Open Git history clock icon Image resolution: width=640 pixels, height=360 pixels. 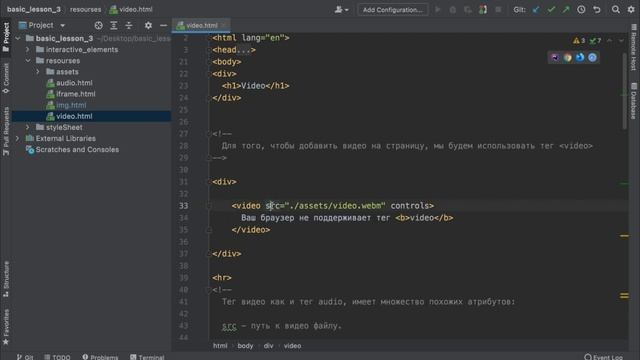581,9
